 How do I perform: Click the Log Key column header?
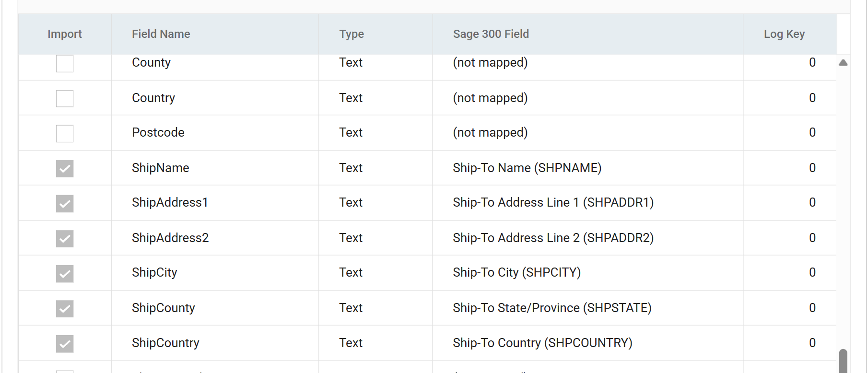point(790,34)
